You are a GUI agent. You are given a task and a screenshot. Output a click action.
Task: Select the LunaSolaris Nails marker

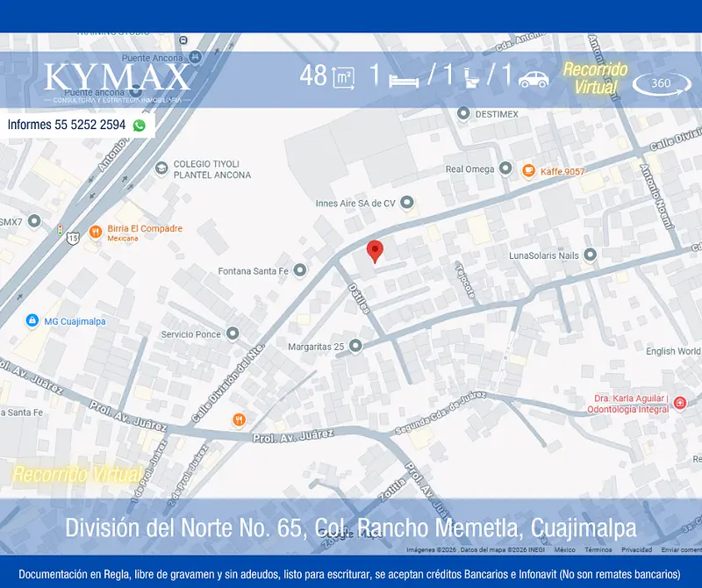click(590, 255)
